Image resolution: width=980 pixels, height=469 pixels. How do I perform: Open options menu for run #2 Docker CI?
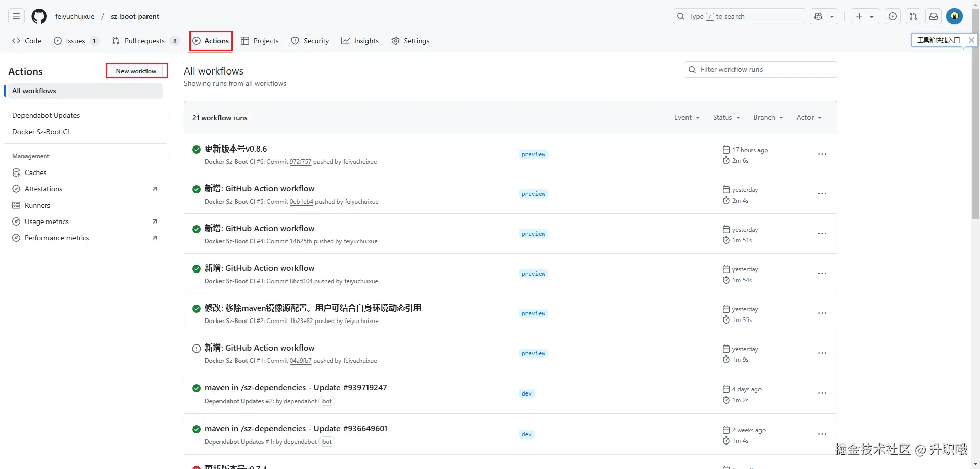[822, 313]
